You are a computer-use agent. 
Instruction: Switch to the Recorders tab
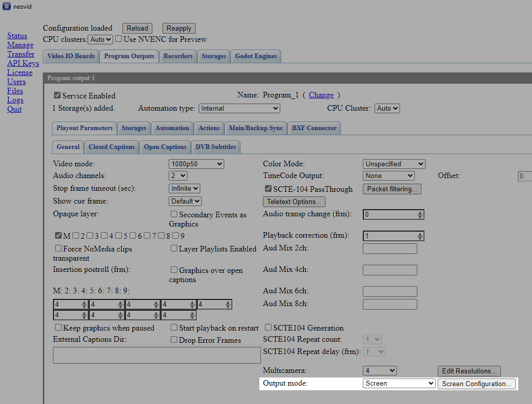pyautogui.click(x=178, y=56)
